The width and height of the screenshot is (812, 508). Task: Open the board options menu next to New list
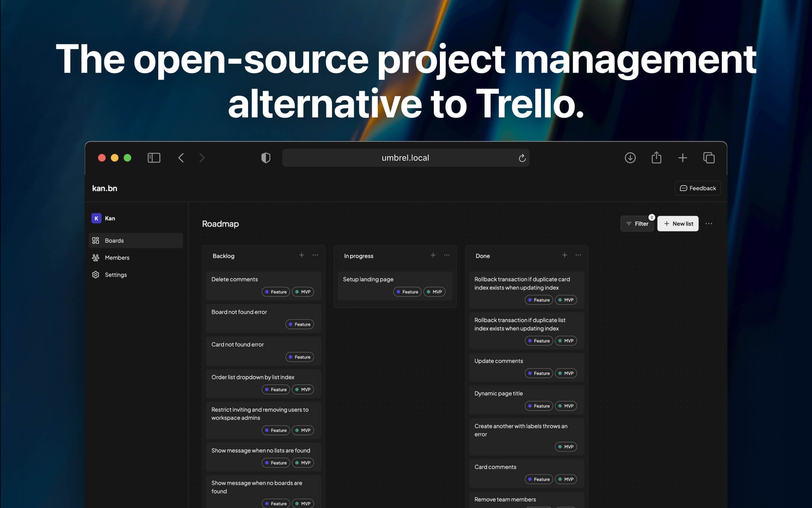click(x=709, y=223)
